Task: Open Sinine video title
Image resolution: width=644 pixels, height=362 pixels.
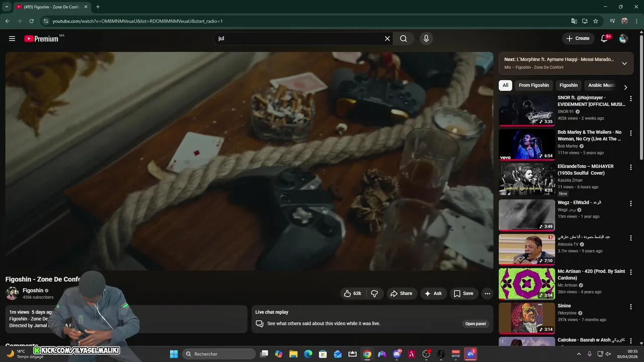Action: 564,306
